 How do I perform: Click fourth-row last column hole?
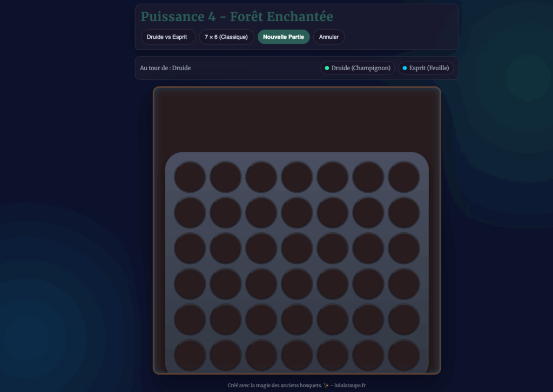[x=404, y=284]
